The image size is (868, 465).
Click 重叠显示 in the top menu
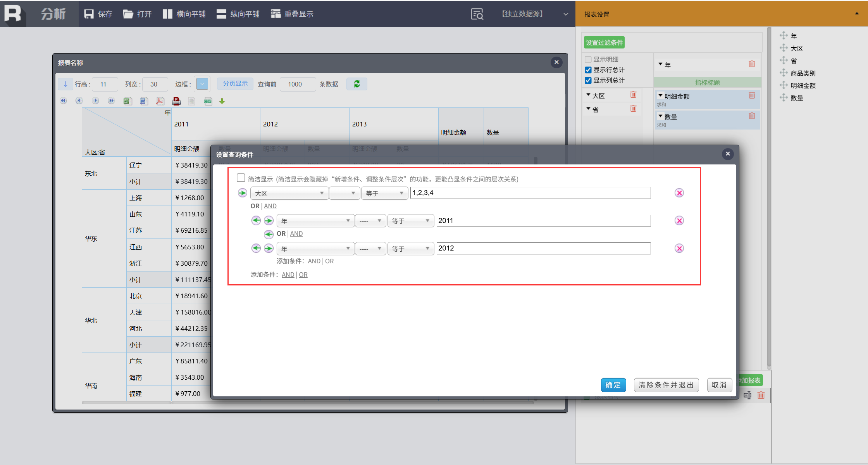[x=292, y=14]
